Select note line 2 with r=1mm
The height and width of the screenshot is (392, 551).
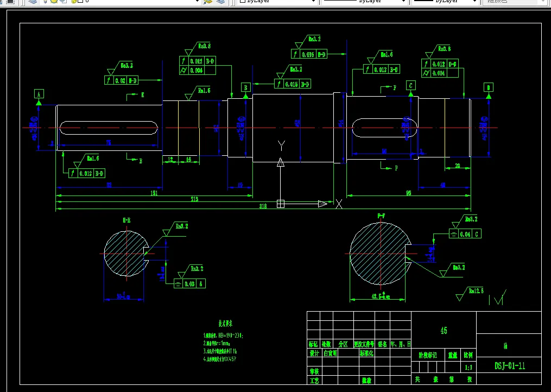(x=217, y=343)
